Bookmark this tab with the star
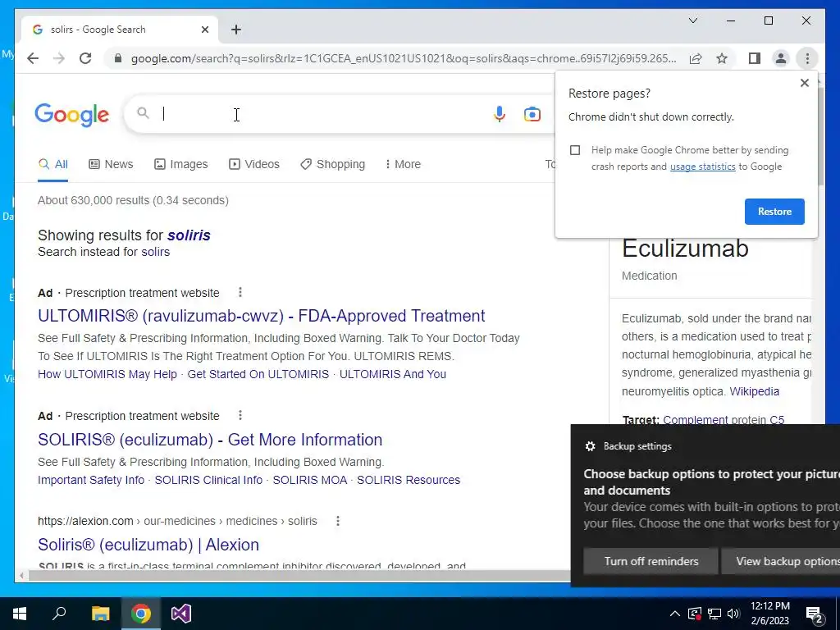 coord(722,58)
